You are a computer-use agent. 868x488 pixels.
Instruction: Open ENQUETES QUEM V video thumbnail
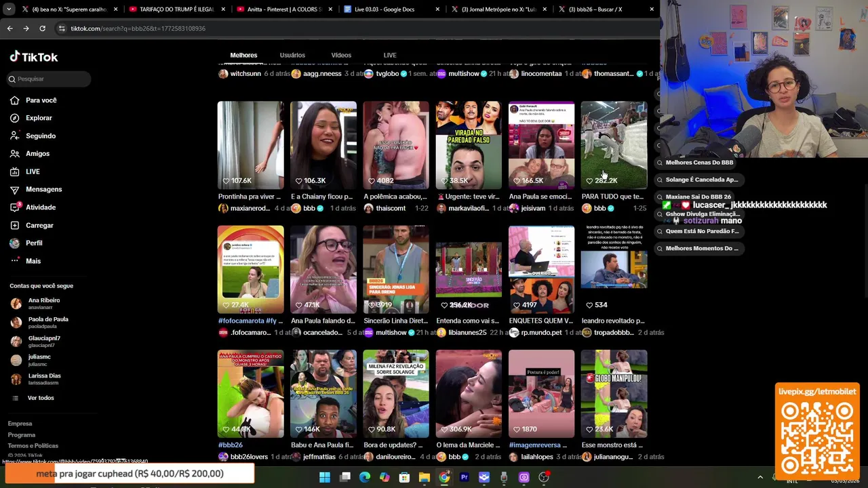click(x=541, y=270)
